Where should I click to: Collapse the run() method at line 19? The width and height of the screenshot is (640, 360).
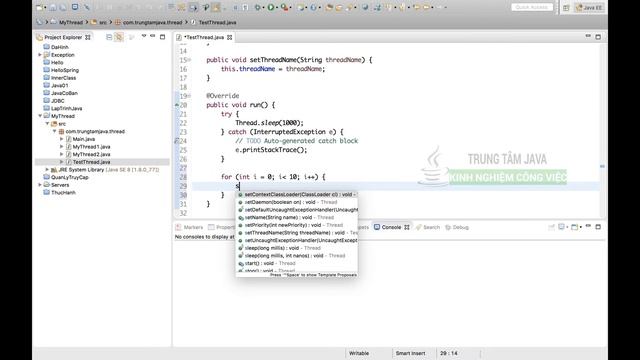[189, 96]
